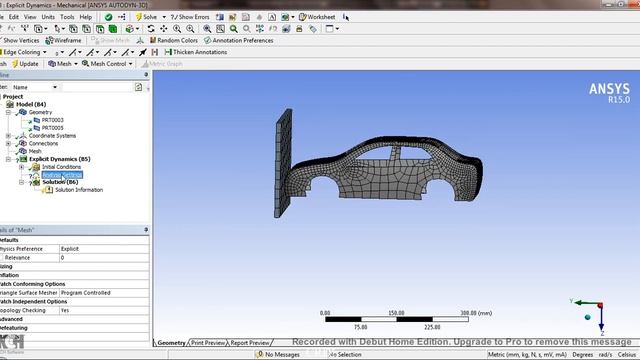The height and width of the screenshot is (360, 640).
Task: Expand Coordinate Systems tree node
Action: (x=8, y=136)
